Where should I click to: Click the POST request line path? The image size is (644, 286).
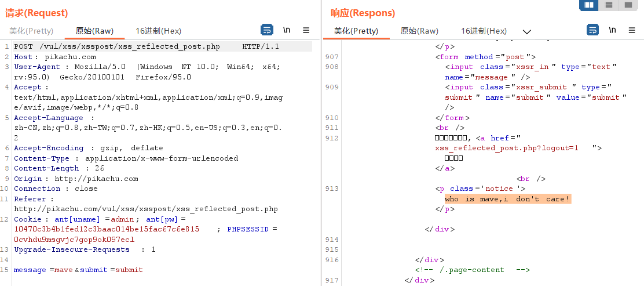coord(130,46)
